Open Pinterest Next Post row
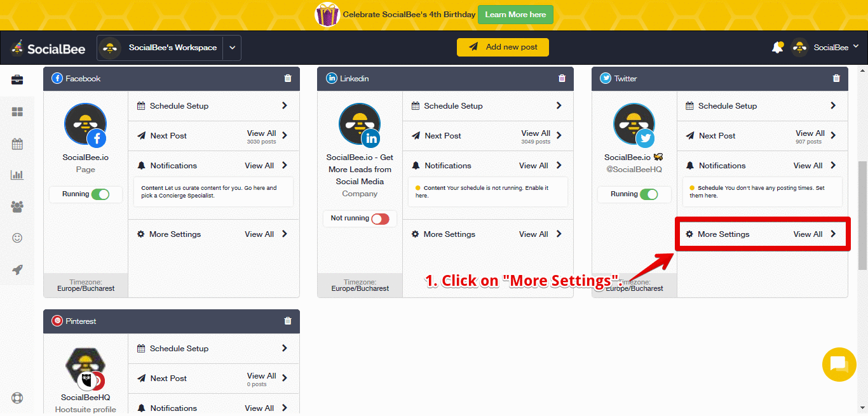This screenshot has width=868, height=416. (214, 379)
